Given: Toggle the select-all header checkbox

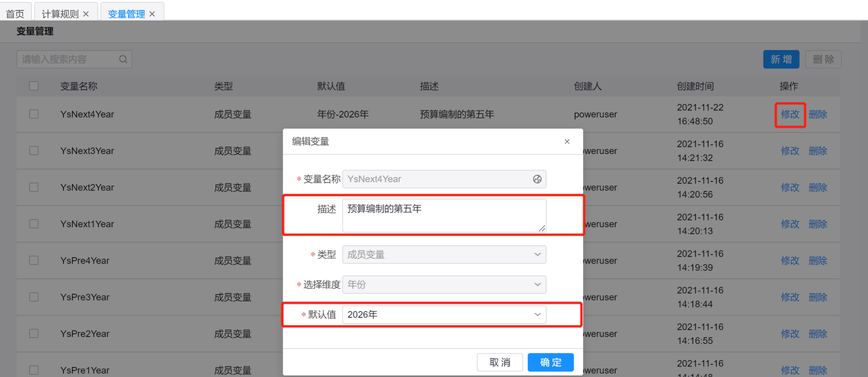Looking at the screenshot, I should click(34, 86).
